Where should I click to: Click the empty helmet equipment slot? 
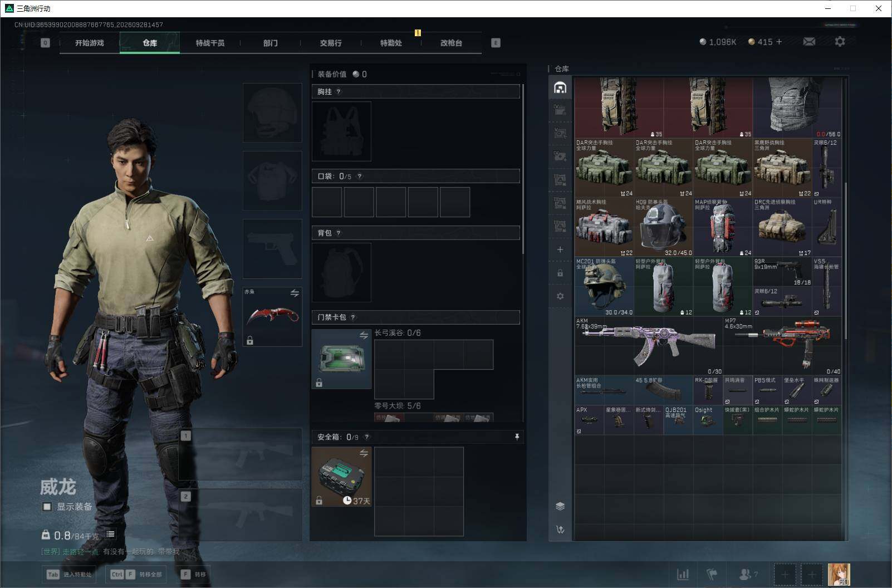click(x=272, y=112)
